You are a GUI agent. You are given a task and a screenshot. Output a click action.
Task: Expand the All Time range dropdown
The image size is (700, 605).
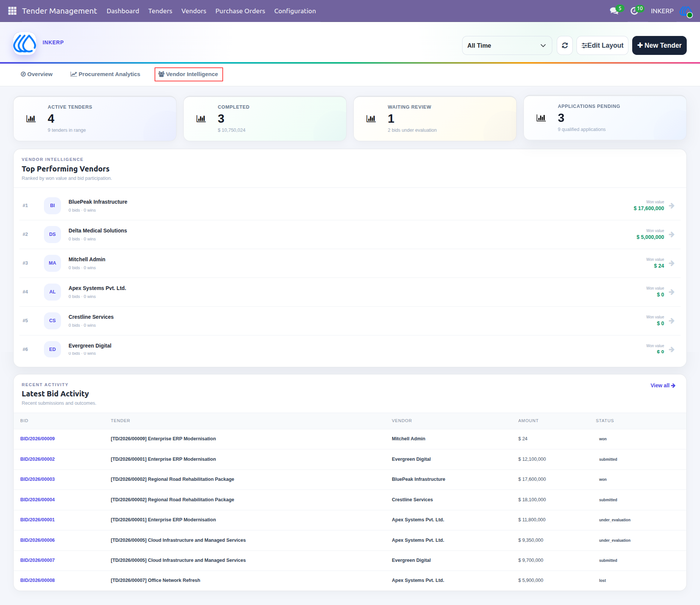507,45
